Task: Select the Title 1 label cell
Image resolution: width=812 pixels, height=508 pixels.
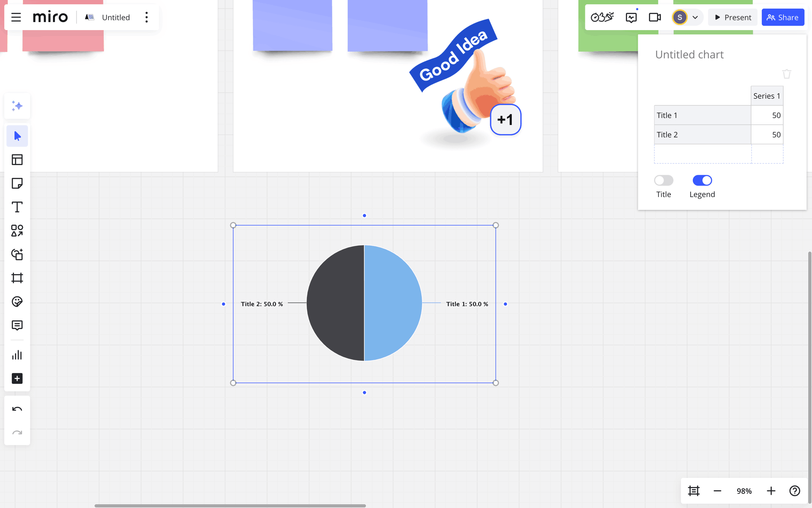Action: (702, 115)
